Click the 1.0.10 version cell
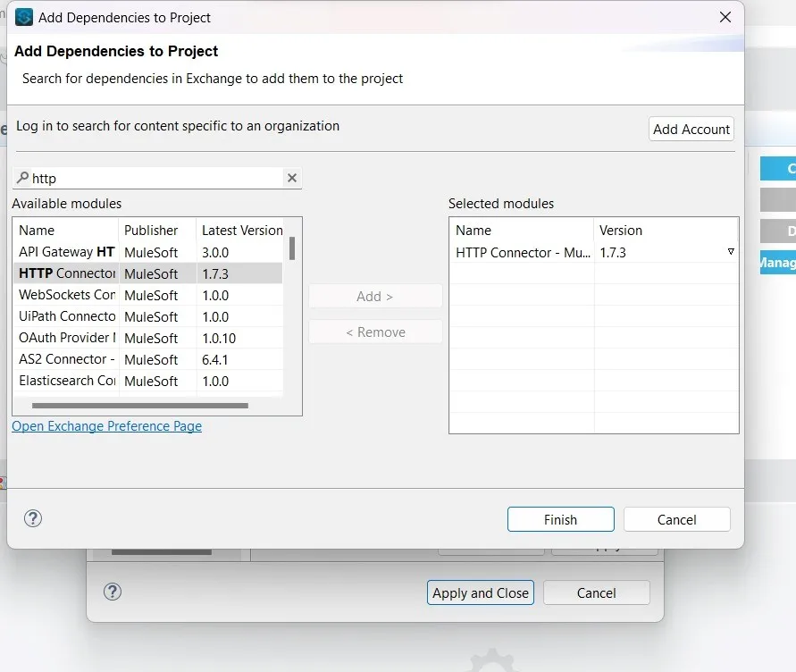796x672 pixels. (x=219, y=339)
